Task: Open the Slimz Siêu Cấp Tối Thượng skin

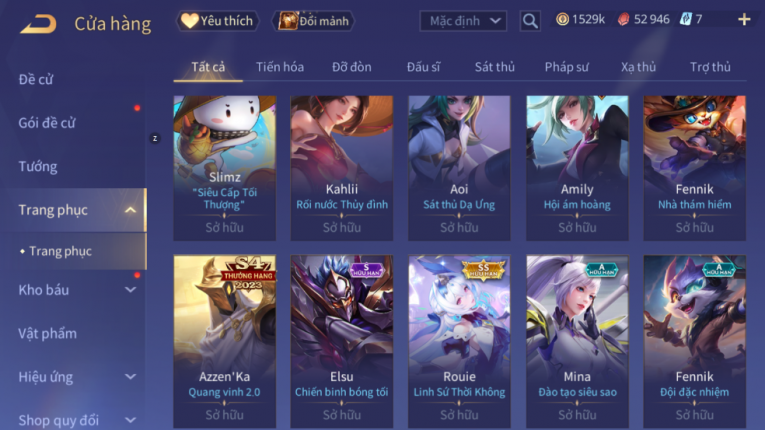Action: (x=224, y=168)
